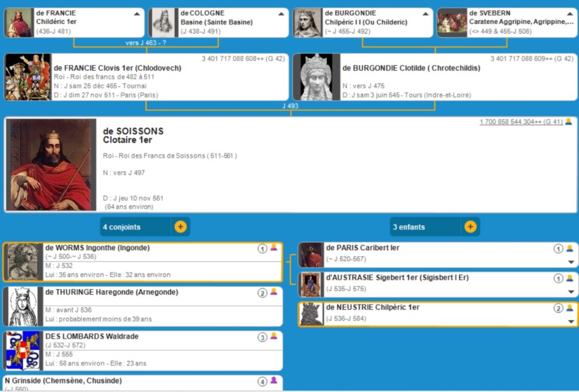Viewport: 579px width, 392px height.
Task: Click person icon on Haregonde de Thuringe card
Action: 274,292
